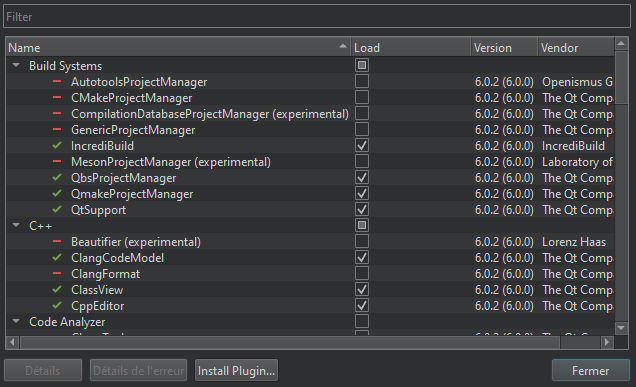Click the green checkmark icon beside IncrediBuild
The image size is (636, 387).
click(x=57, y=145)
